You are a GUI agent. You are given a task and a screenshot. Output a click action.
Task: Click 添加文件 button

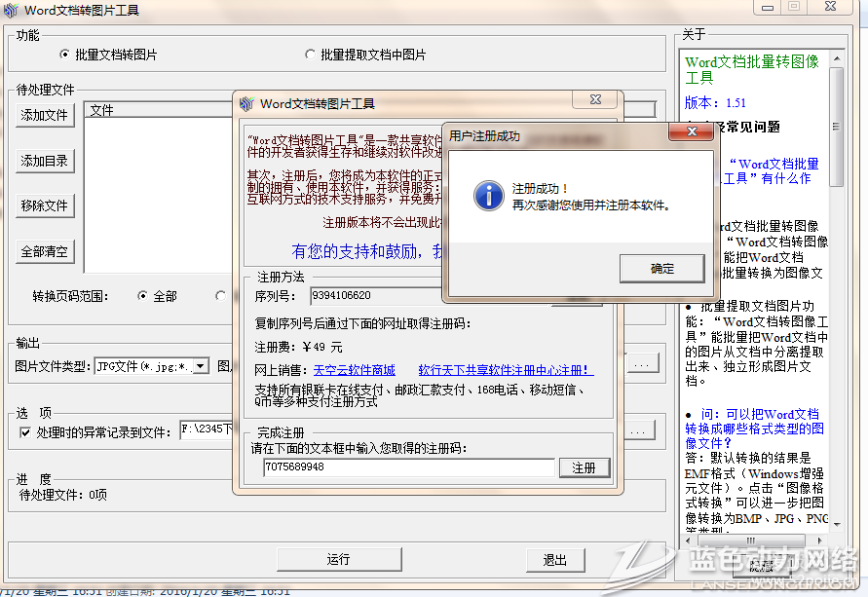point(45,115)
